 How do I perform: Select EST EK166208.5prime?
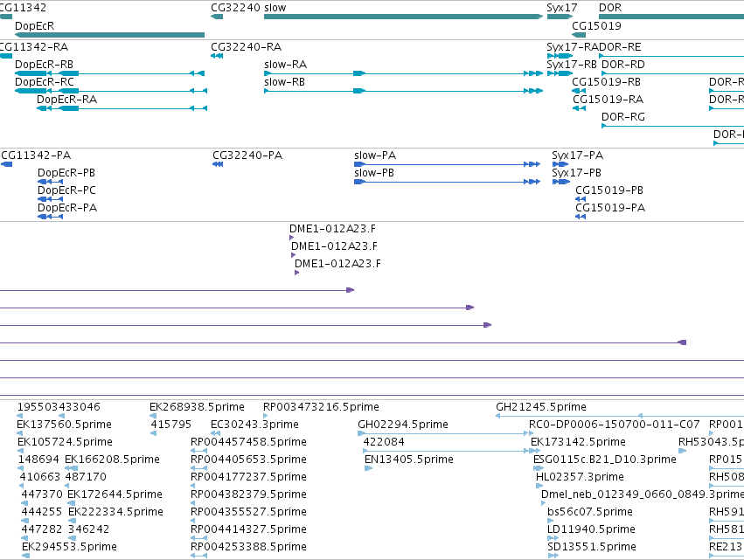tap(113, 460)
